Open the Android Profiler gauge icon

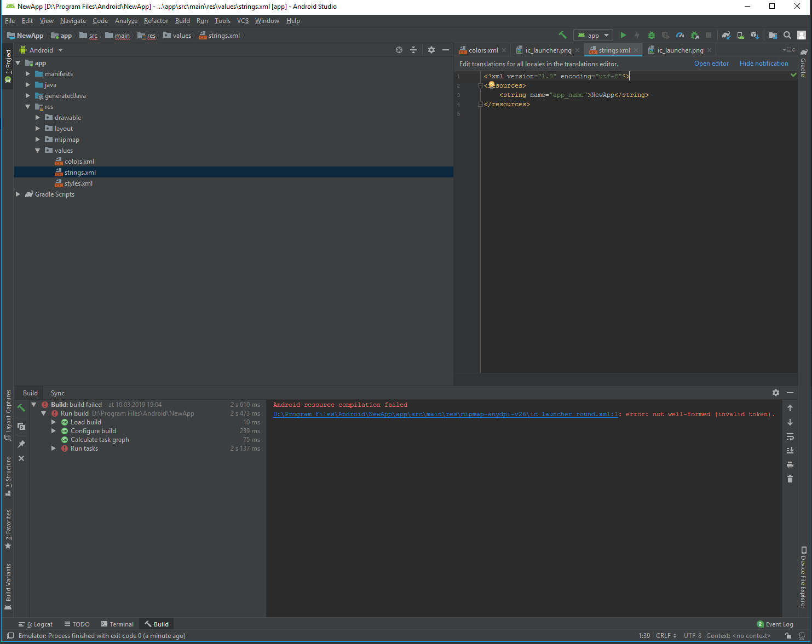click(680, 35)
